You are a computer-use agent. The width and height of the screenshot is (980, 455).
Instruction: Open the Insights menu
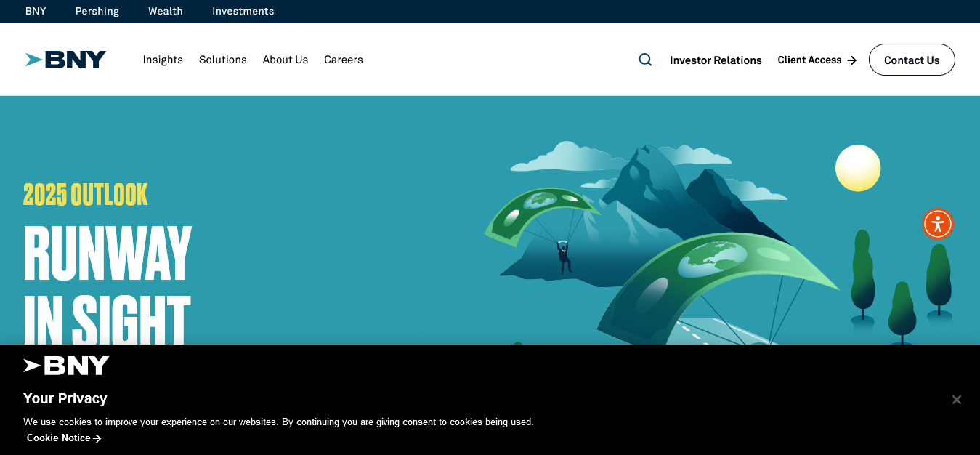[x=163, y=60]
